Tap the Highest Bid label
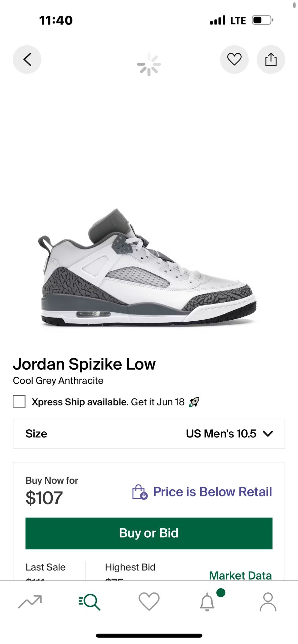 pyautogui.click(x=130, y=567)
